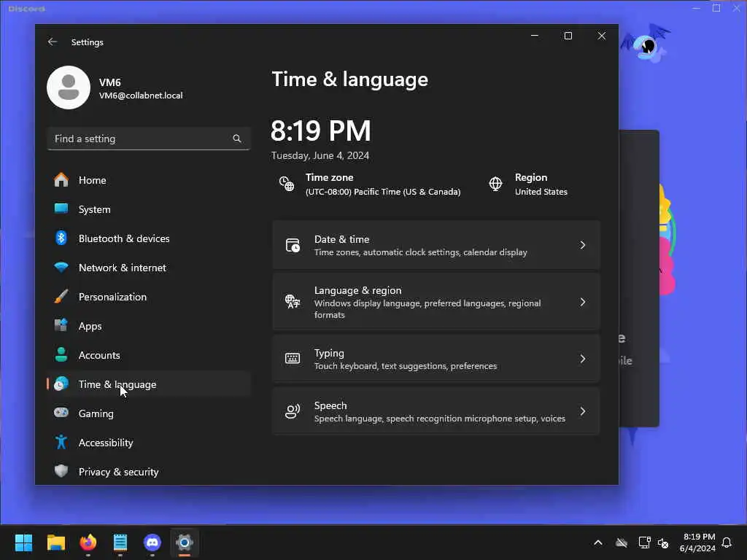
Task: Open Gaming settings
Action: click(x=149, y=413)
